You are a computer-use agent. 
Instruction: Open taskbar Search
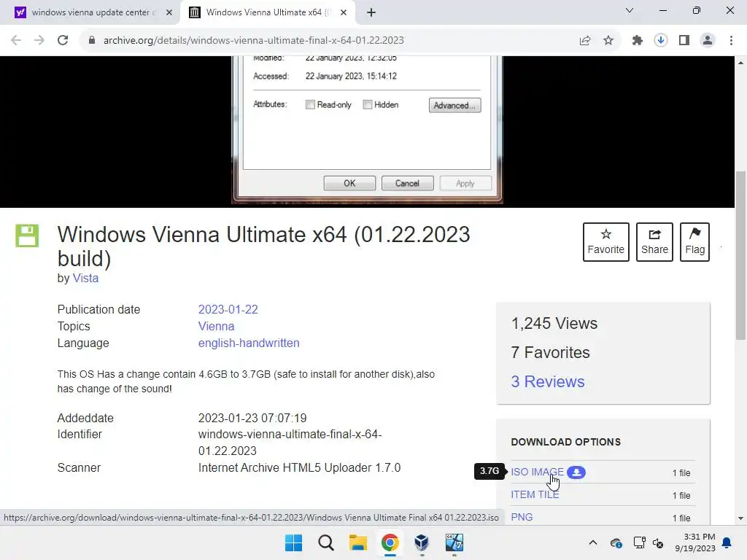click(x=326, y=542)
